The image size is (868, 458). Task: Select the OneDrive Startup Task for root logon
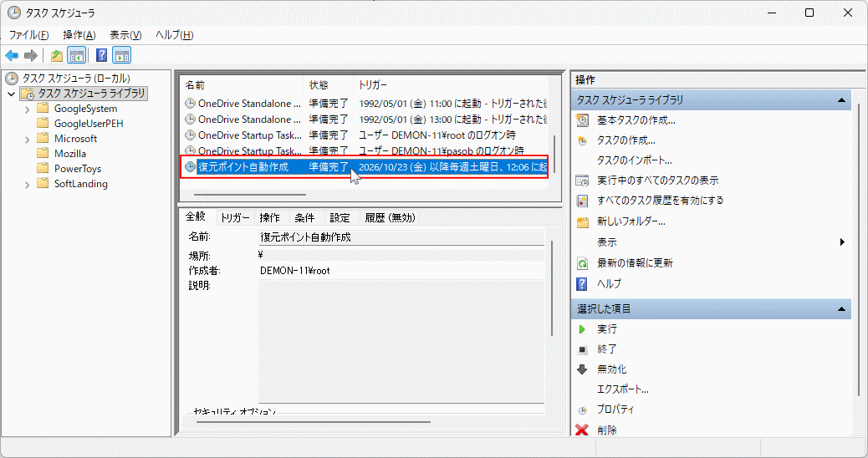(365, 135)
